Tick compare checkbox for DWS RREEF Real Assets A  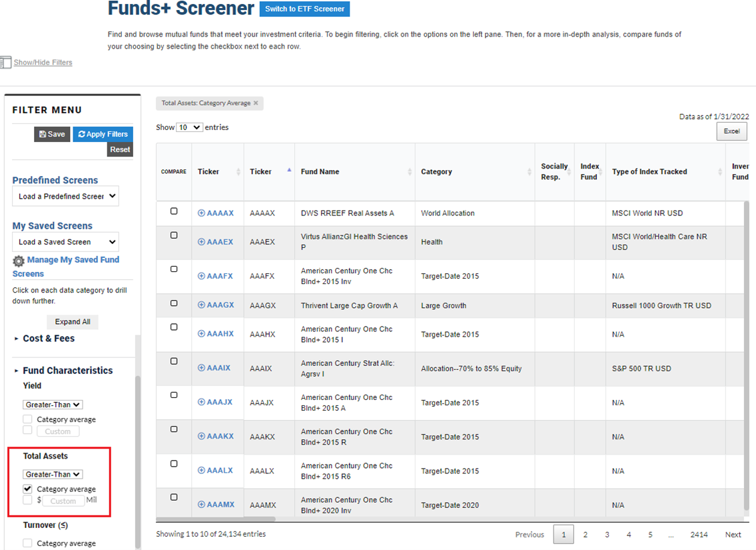174,211
